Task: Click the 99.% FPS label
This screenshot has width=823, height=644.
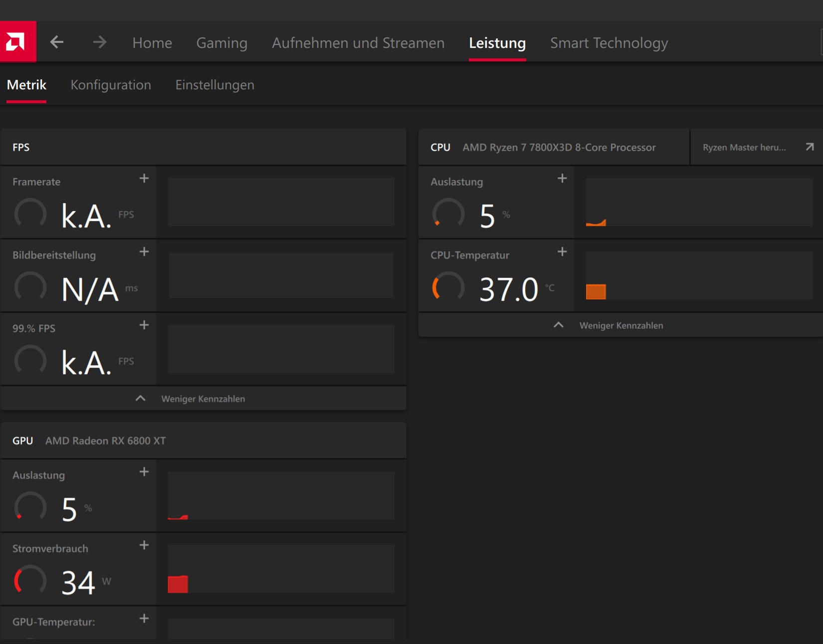Action: click(x=34, y=328)
